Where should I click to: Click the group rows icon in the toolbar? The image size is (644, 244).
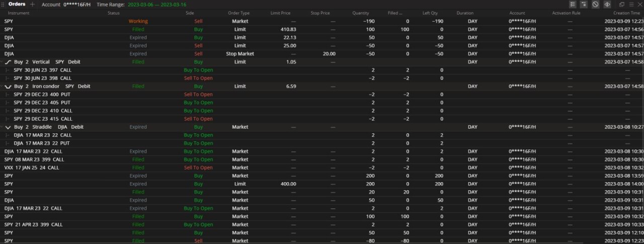pos(584,4)
